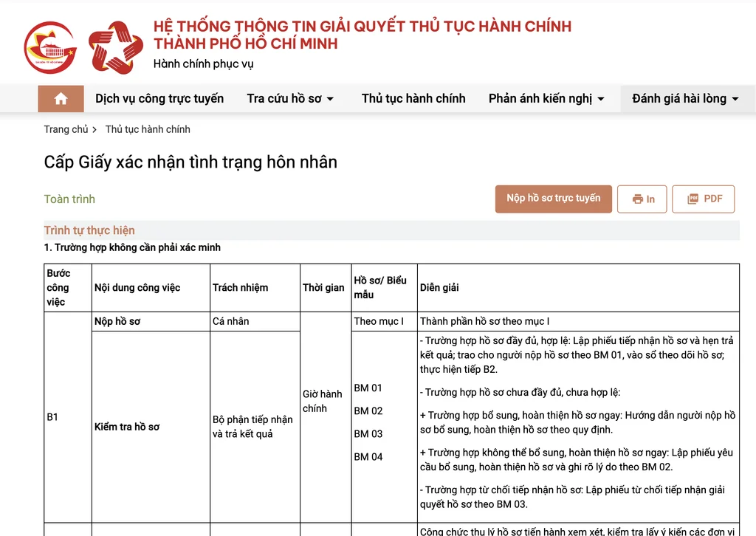Click Thành phần hồ sơ theo mục I cell

578,321
